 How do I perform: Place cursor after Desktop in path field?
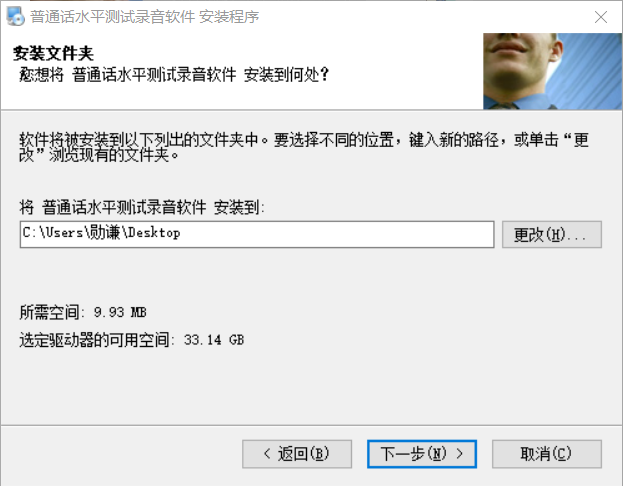[182, 233]
